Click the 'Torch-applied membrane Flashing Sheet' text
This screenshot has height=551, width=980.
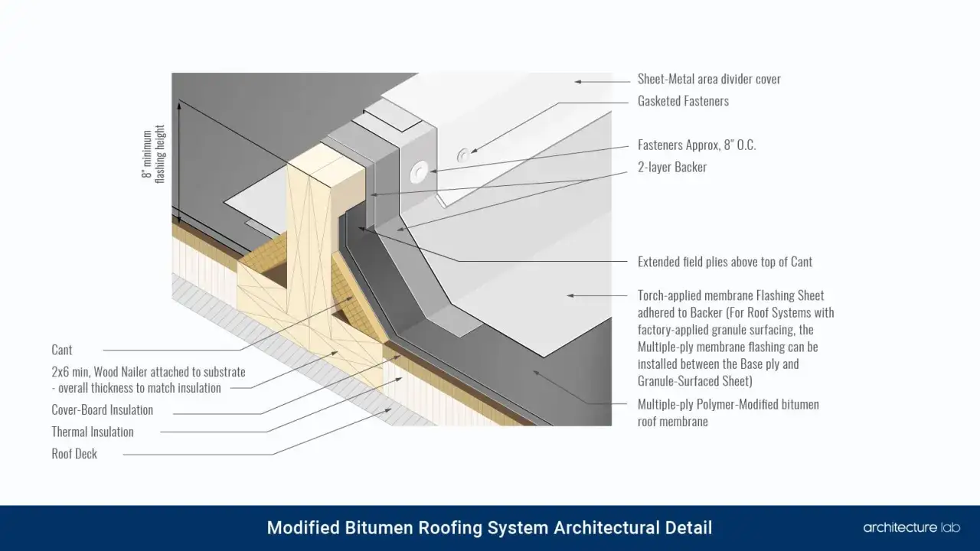(730, 295)
